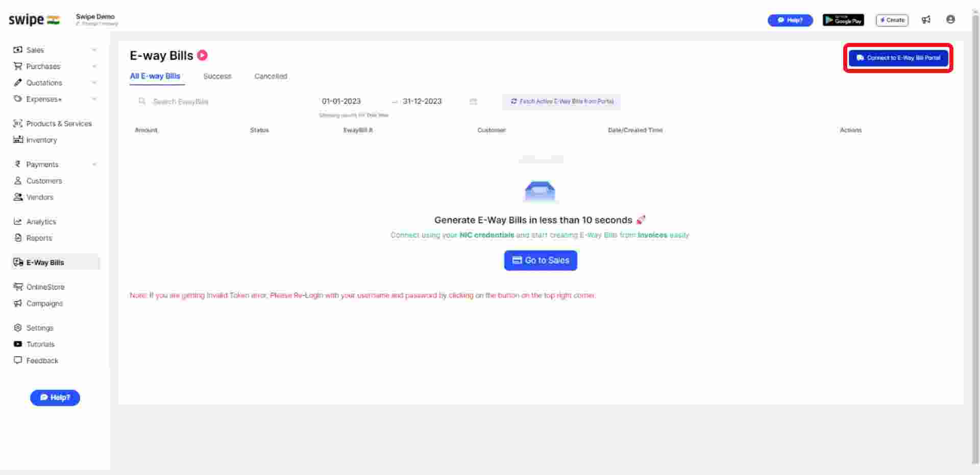Expand the Expenses submenu arrow
The height and width of the screenshot is (475, 980).
94,99
